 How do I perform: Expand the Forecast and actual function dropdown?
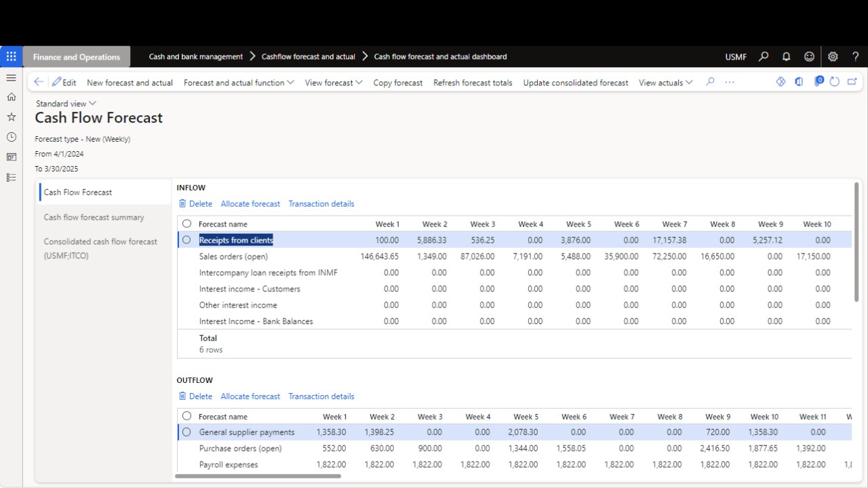239,83
